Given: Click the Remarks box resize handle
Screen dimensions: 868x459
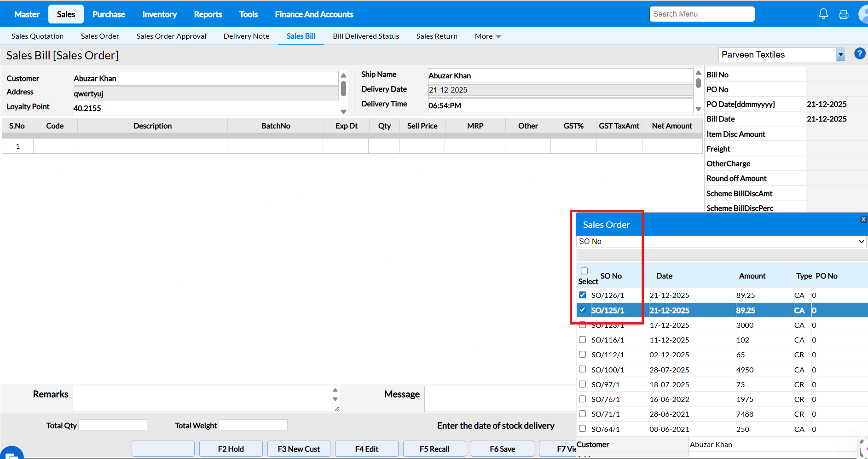Looking at the screenshot, I should [x=336, y=408].
